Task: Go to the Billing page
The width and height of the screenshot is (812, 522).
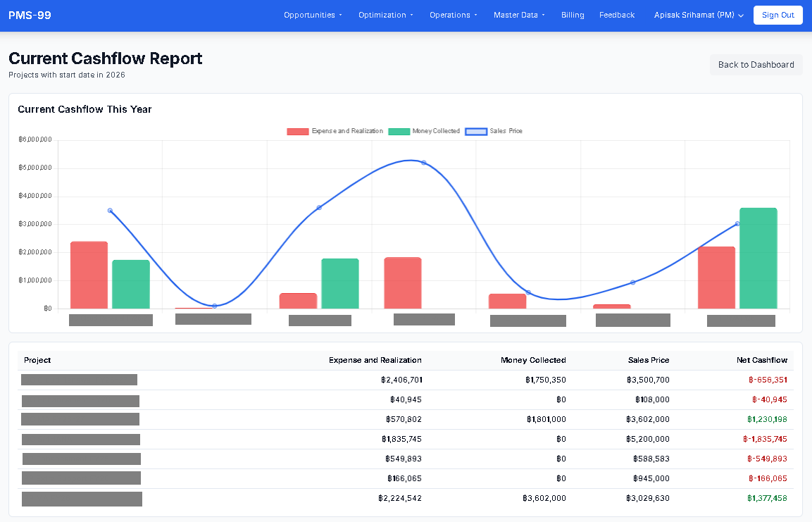Action: (x=573, y=15)
